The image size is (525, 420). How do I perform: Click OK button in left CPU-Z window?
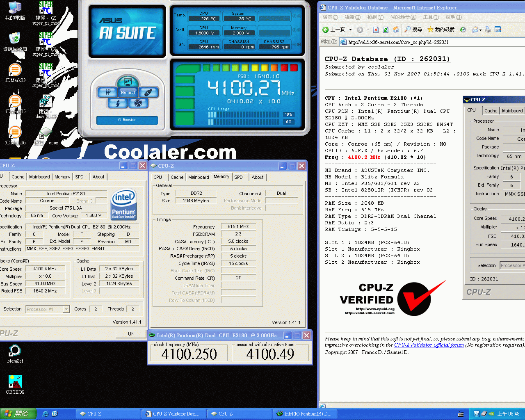tap(131, 334)
